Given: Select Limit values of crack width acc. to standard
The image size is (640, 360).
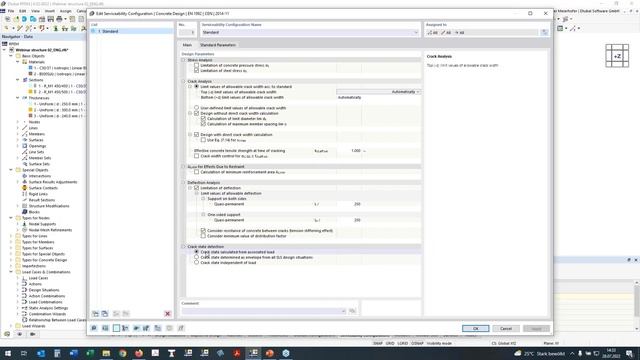Looking at the screenshot, I should (196, 87).
